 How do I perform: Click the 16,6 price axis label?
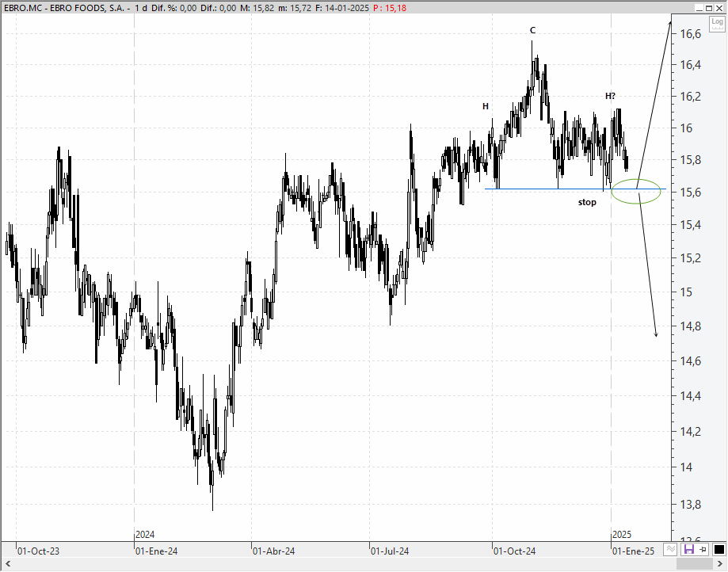(691, 34)
